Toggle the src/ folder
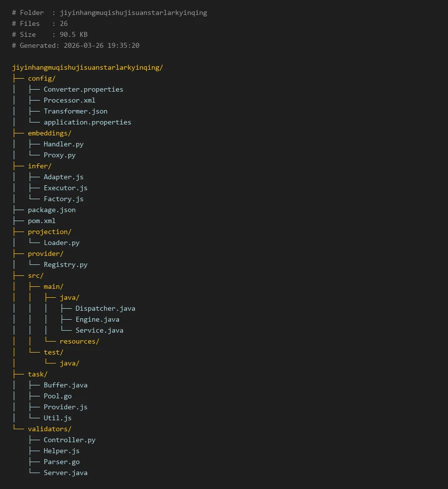This screenshot has width=448, height=489. pos(35,275)
